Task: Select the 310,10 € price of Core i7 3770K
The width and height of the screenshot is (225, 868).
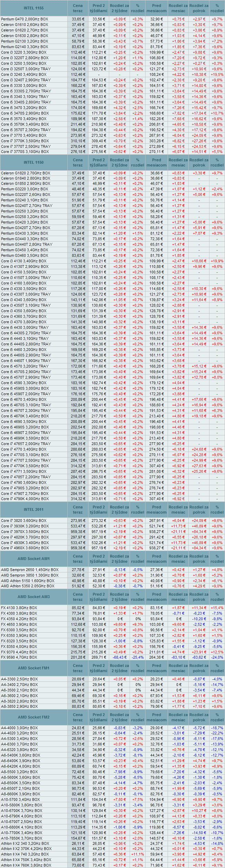Action: (78, 141)
